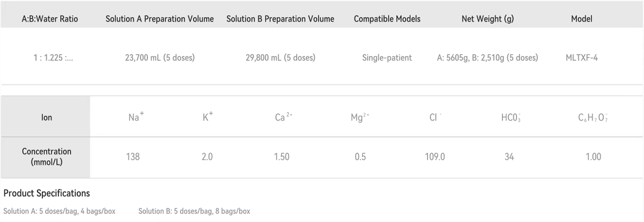This screenshot has width=644, height=222.
Task: Select the Model column header
Action: 581,19
